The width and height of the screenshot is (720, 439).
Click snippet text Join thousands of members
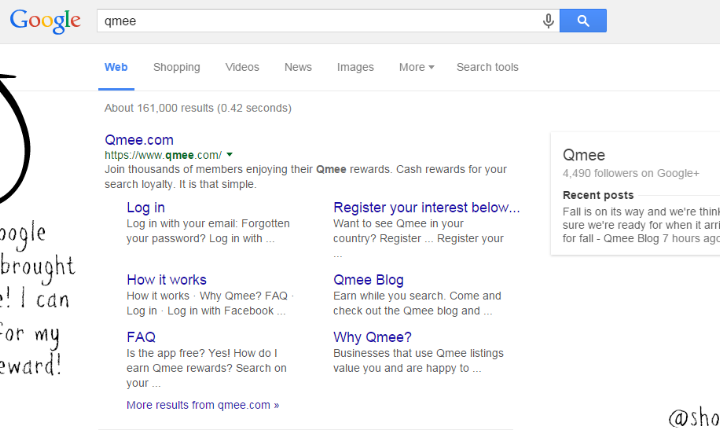(305, 177)
